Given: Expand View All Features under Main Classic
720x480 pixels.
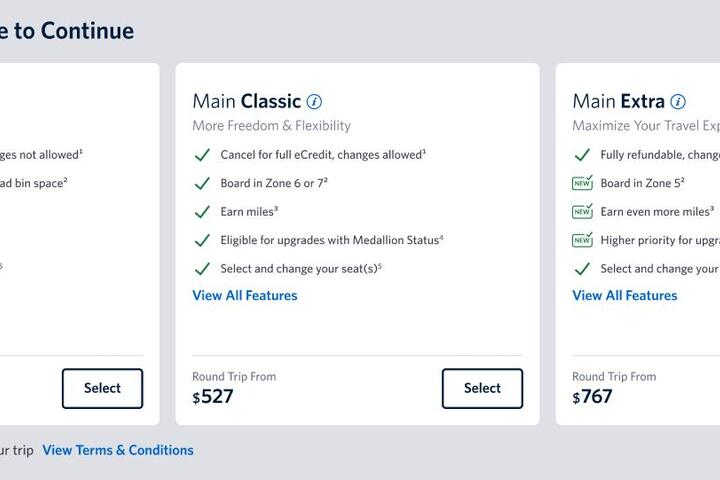Looking at the screenshot, I should (245, 295).
